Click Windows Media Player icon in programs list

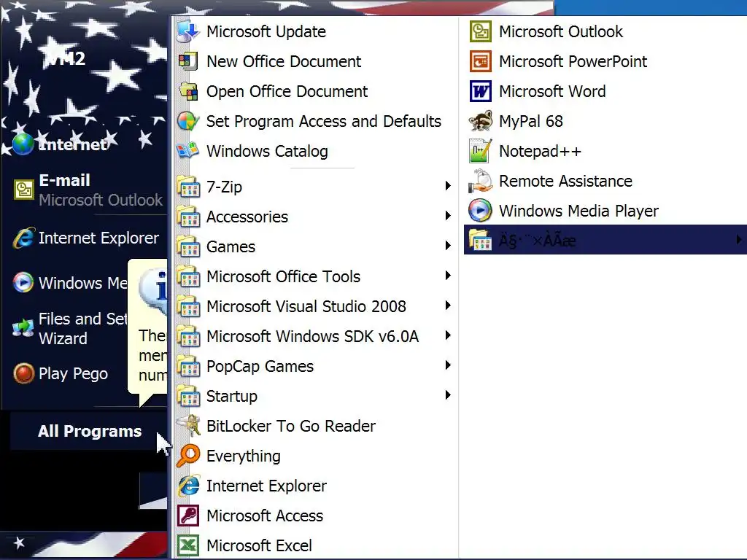[x=480, y=211]
